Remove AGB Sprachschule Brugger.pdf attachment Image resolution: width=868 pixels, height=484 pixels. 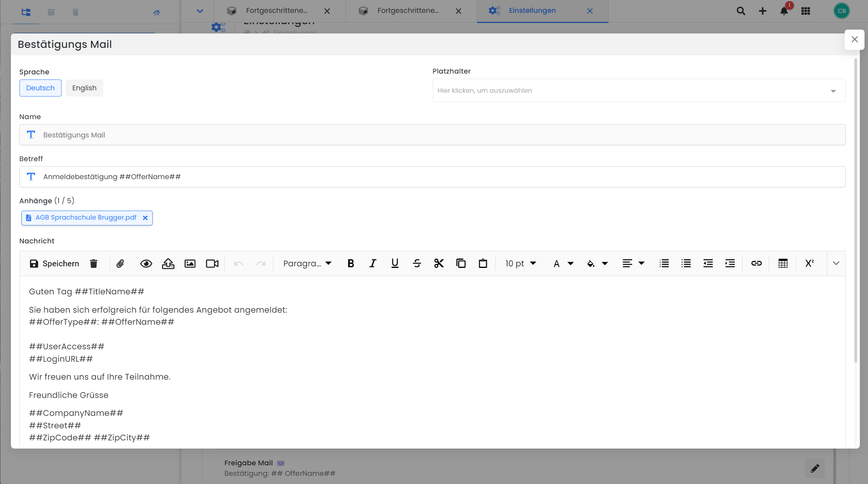145,218
